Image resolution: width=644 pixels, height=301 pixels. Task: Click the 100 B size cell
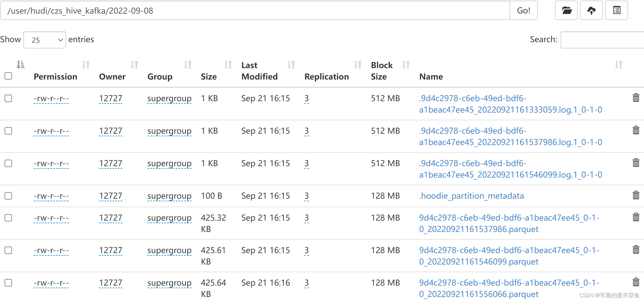(211, 196)
